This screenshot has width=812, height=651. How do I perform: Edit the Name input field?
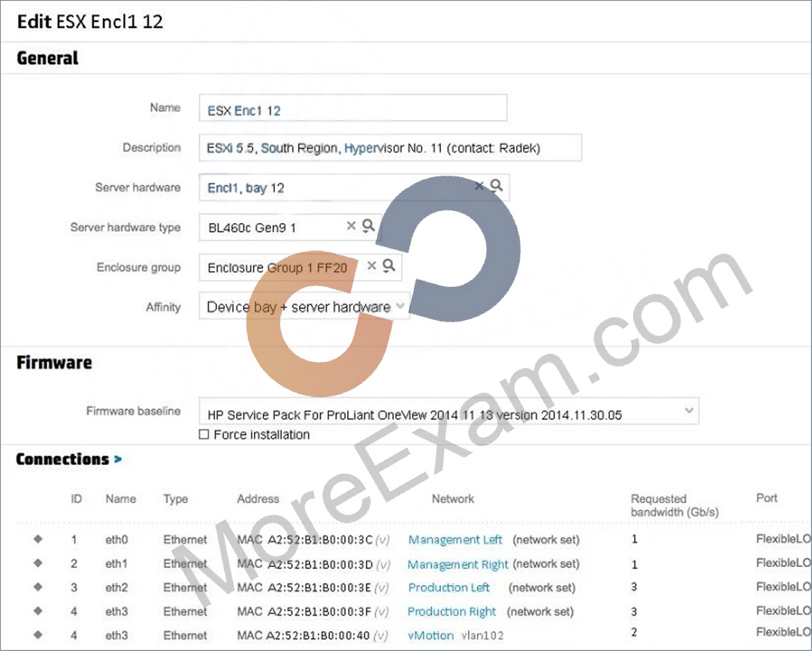point(352,108)
